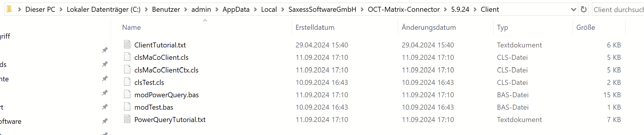Refresh the folder with the reload icon
This screenshot has height=135, width=644.
click(x=584, y=9)
